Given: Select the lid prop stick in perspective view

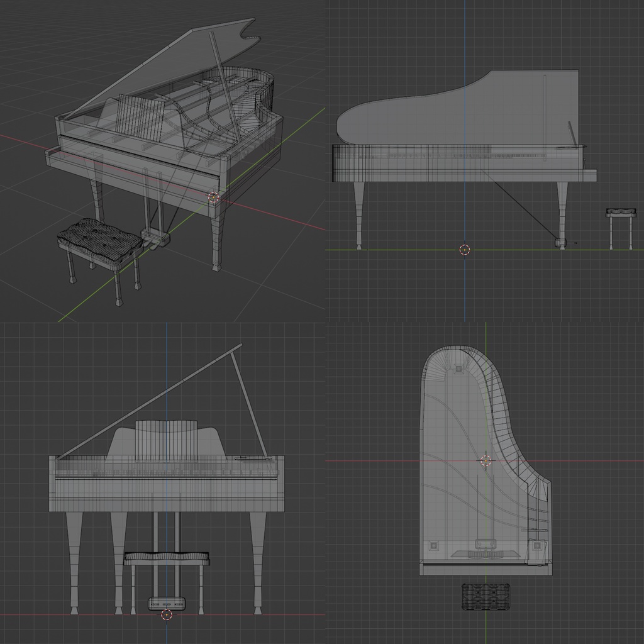Looking at the screenshot, I should (x=225, y=86).
